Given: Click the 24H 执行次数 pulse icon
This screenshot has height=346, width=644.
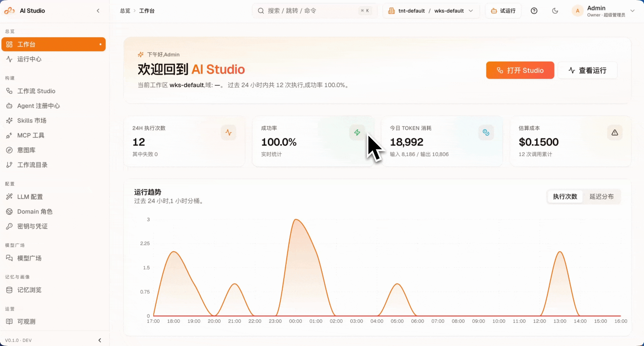Looking at the screenshot, I should point(229,132).
